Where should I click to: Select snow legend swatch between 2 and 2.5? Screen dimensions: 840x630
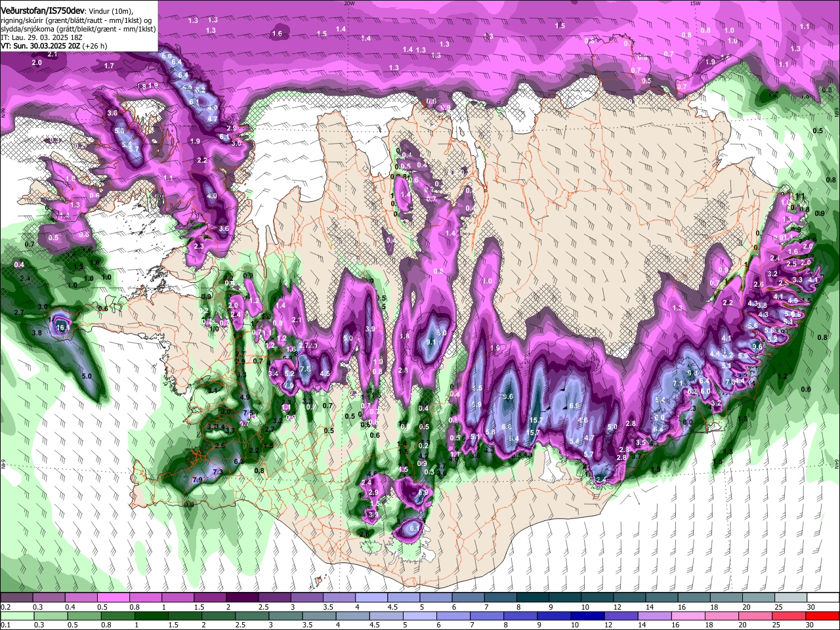point(242,597)
